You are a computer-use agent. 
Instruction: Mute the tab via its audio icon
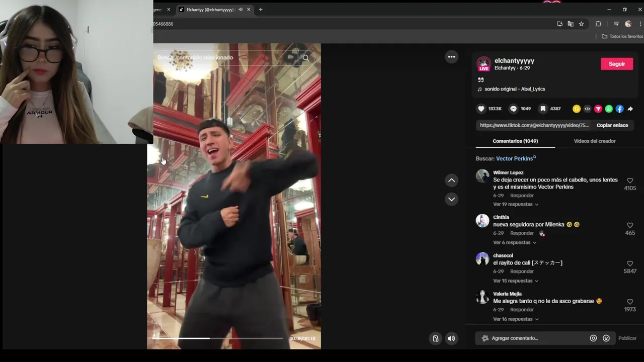point(240,10)
